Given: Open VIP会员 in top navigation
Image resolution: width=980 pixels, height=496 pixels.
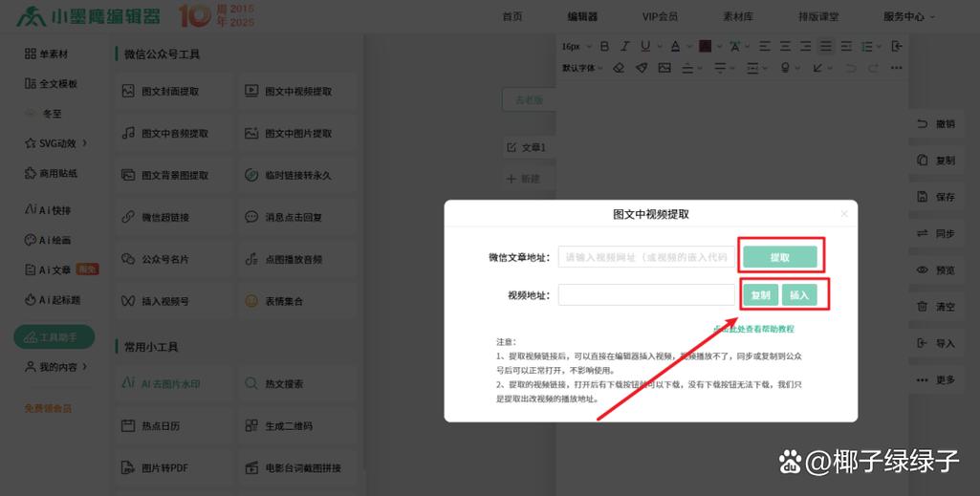Looking at the screenshot, I should pos(660,17).
